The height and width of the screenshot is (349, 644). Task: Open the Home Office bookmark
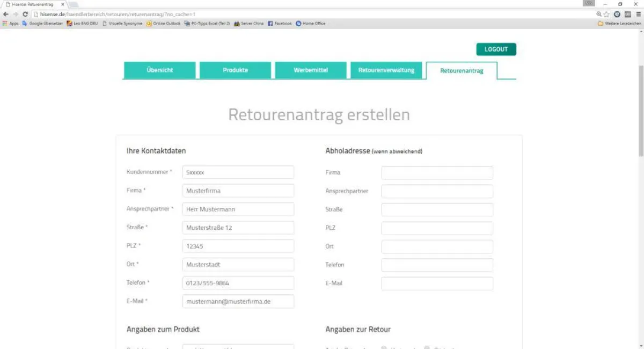pos(312,24)
